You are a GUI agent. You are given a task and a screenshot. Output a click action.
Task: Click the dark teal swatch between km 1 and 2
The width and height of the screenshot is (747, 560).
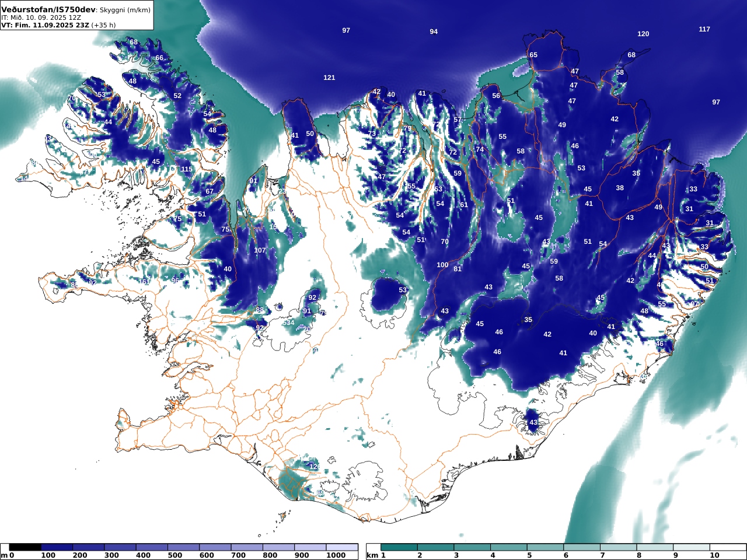point(399,547)
